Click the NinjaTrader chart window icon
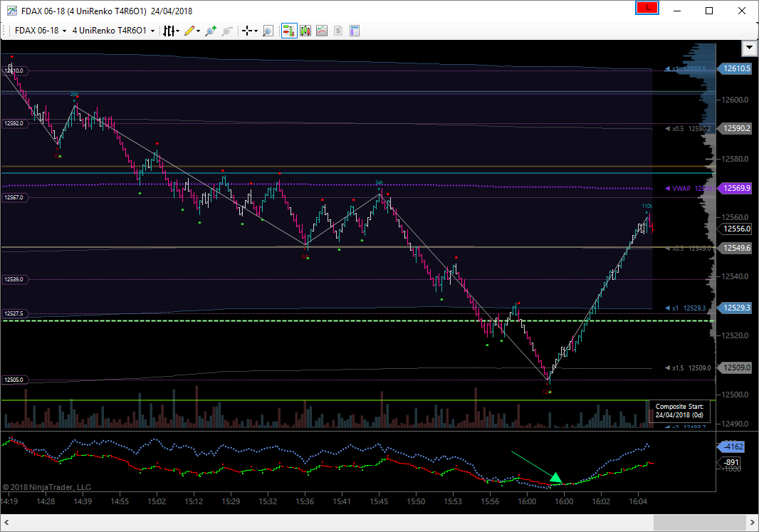The image size is (759, 532). pyautogui.click(x=11, y=11)
